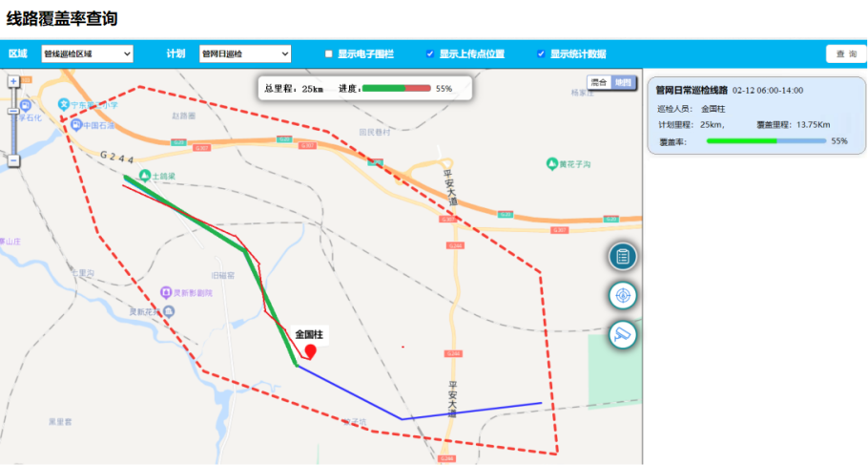This screenshot has height=465, width=868.
Task: Click the map zoom out minus button
Action: pos(13,160)
